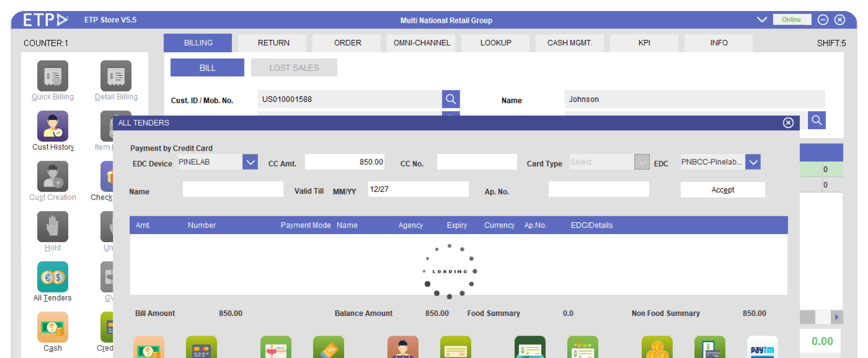Viewport: 868px width, 358px height.
Task: Switch to the RETURN tab
Action: (x=273, y=43)
